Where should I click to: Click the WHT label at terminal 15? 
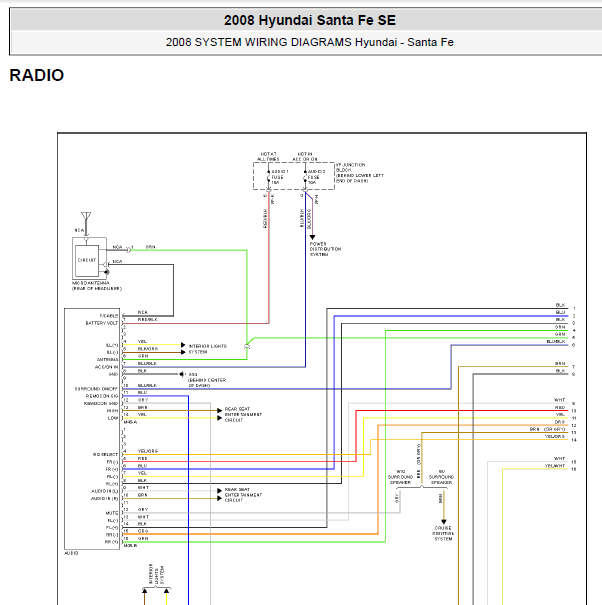click(x=560, y=458)
